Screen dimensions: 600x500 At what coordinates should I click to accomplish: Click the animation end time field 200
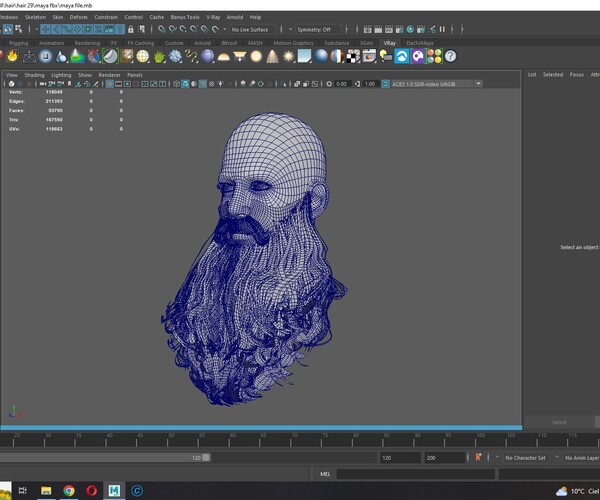tap(444, 458)
